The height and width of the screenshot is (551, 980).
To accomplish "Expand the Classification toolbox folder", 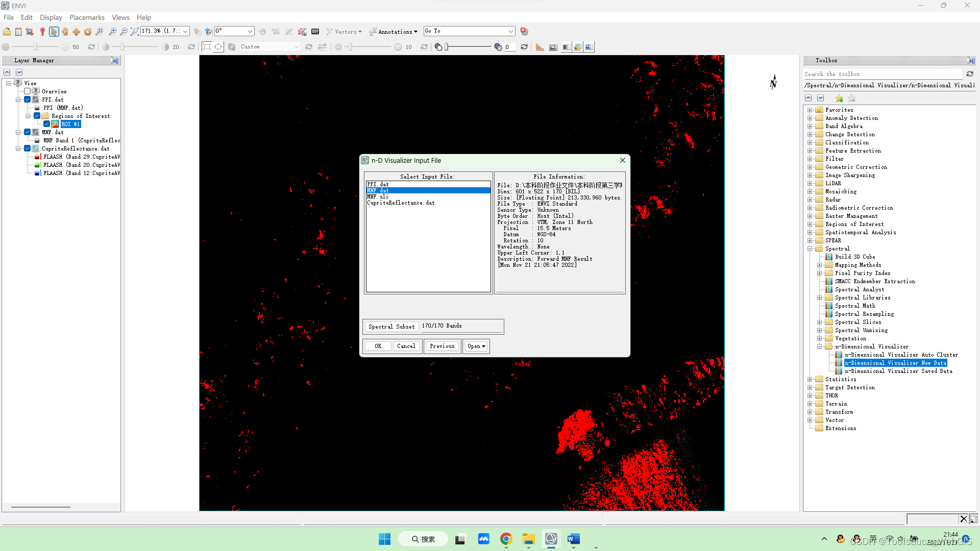I will coord(810,142).
